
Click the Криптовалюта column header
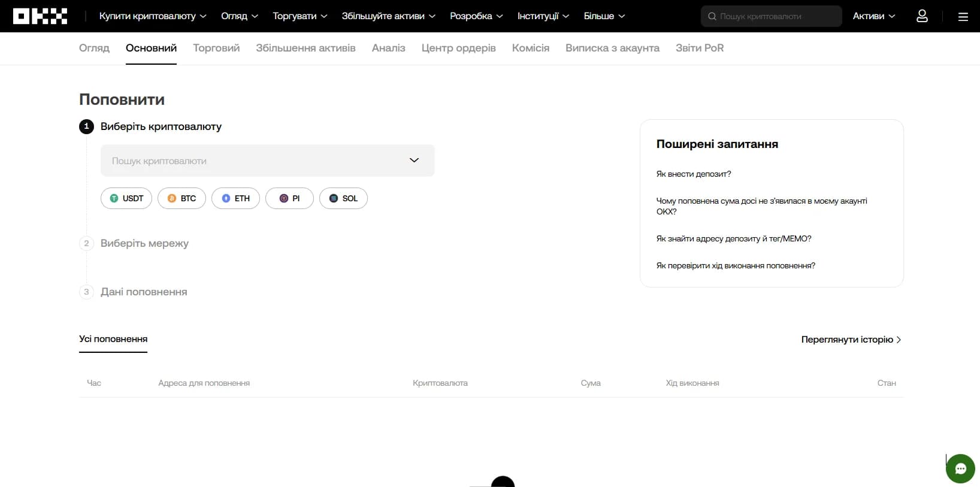(440, 383)
